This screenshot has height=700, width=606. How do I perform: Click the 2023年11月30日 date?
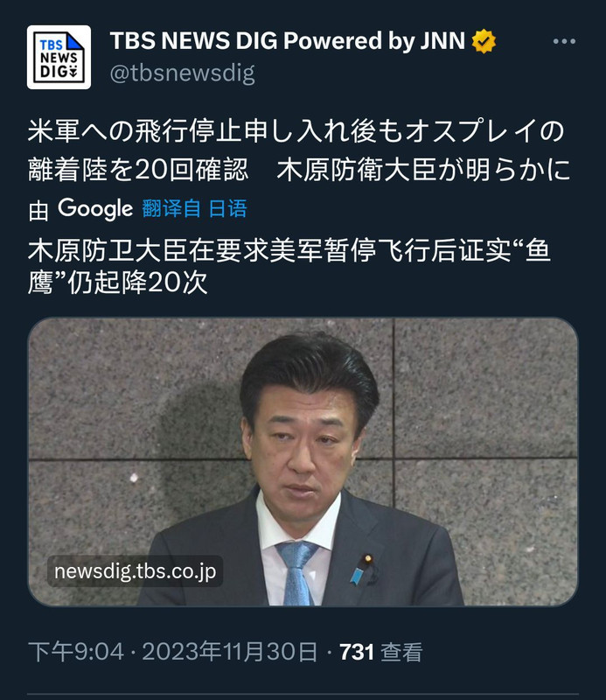point(229,652)
